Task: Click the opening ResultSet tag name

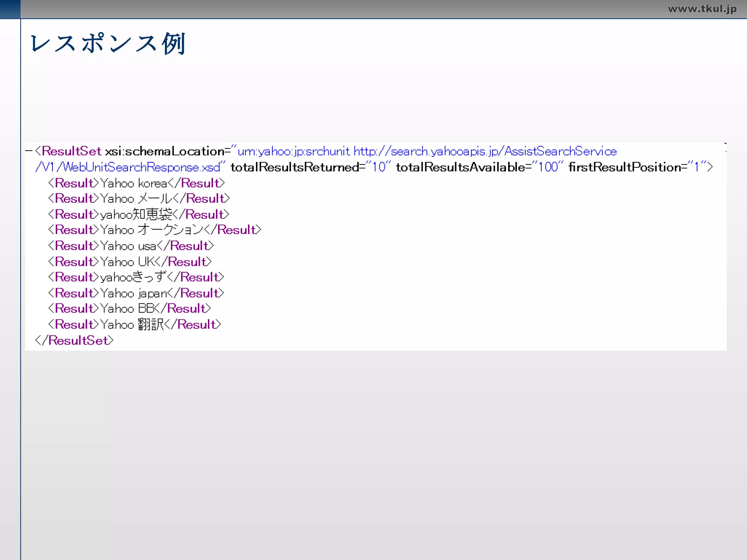Action: coord(71,151)
